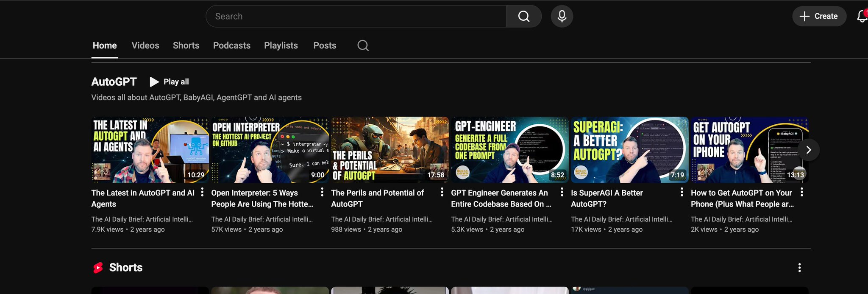Click the search magnifier button
The width and height of the screenshot is (868, 294).
[x=524, y=16]
